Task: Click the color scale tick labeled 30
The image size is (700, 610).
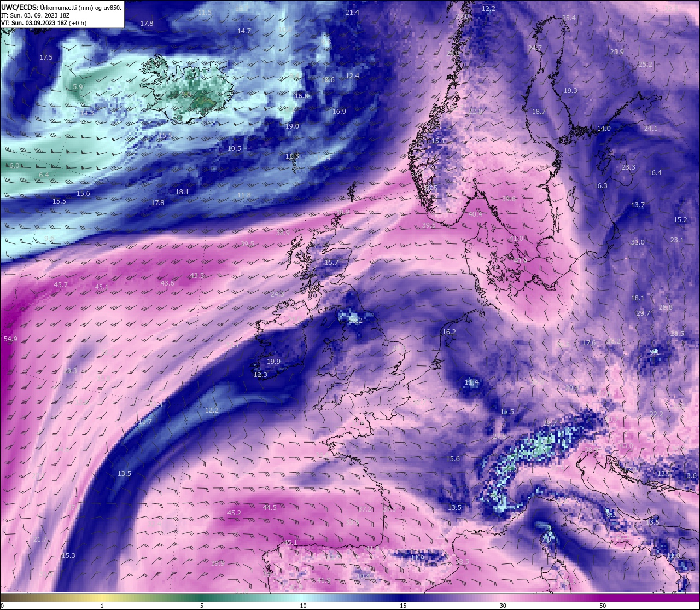Action: coord(503,606)
